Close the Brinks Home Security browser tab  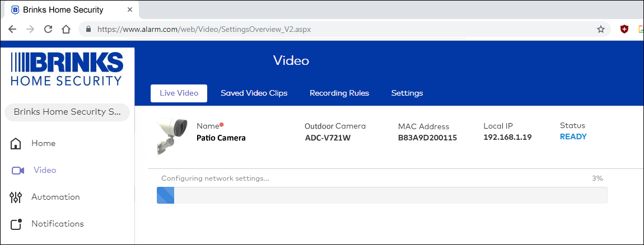130,10
